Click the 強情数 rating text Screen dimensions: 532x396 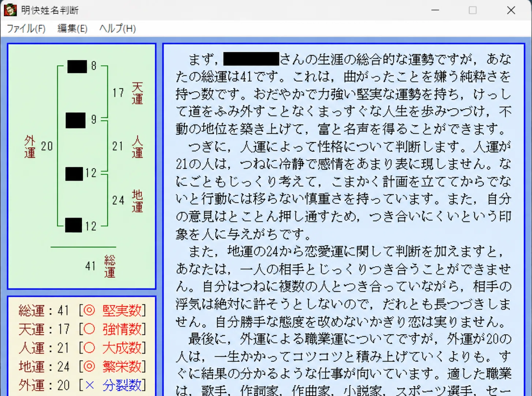pyautogui.click(x=122, y=329)
